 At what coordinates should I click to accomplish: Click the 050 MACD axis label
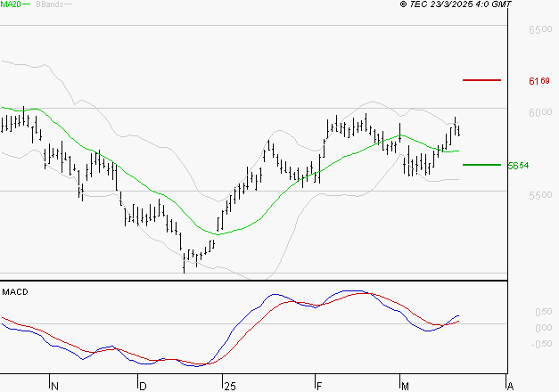544,312
